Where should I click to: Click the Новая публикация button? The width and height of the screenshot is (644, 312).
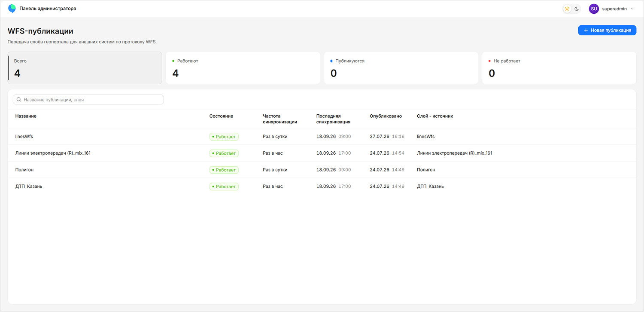(x=607, y=30)
